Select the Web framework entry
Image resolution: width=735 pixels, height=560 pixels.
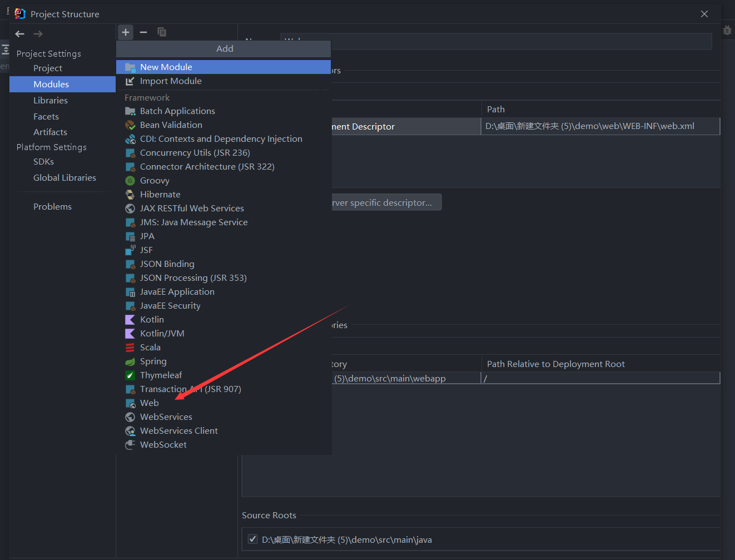coord(224,403)
